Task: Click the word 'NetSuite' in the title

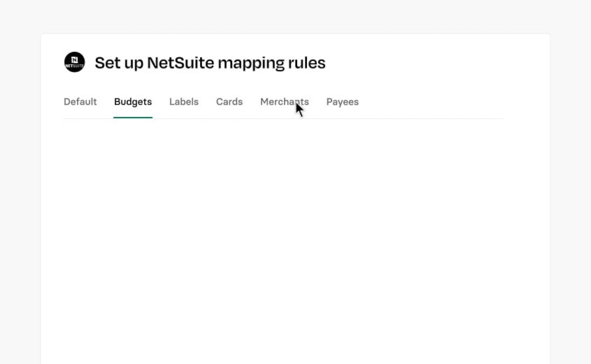Action: point(181,63)
